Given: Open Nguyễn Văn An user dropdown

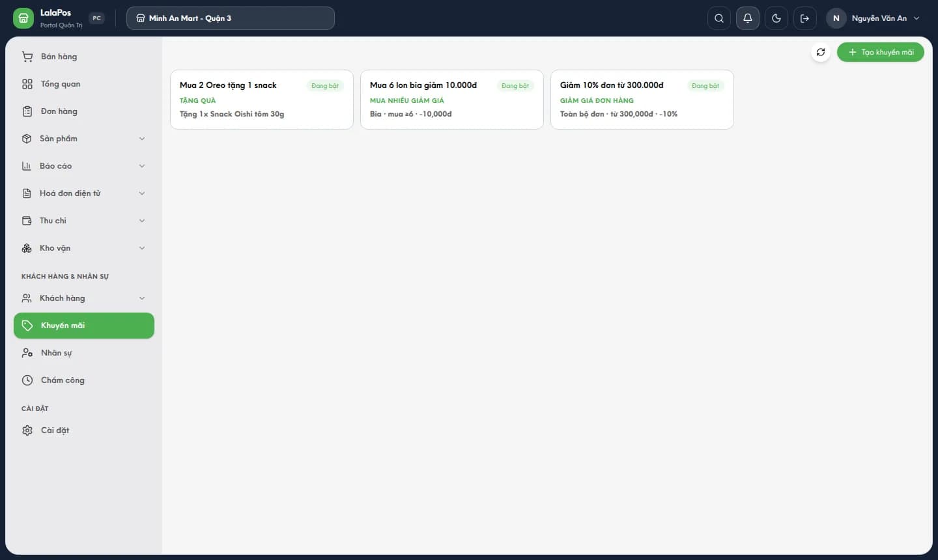Looking at the screenshot, I should [x=874, y=18].
